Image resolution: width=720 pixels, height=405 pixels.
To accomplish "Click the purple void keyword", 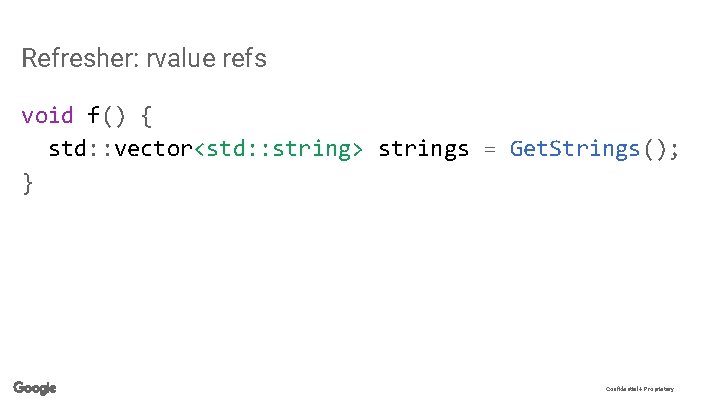I will 47,115.
